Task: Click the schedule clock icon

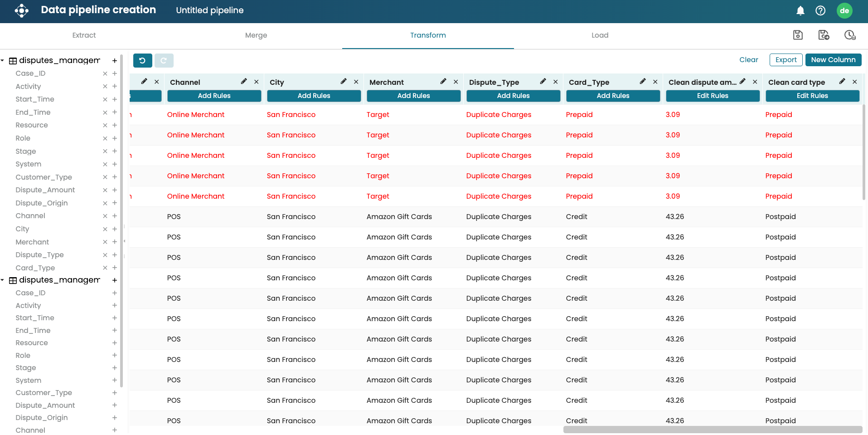Action: 850,35
